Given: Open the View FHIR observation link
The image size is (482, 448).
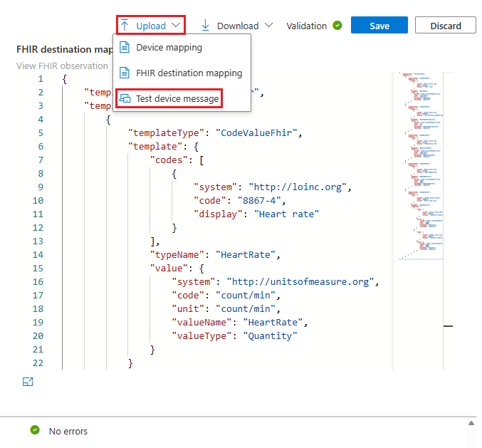Looking at the screenshot, I should pos(63,66).
